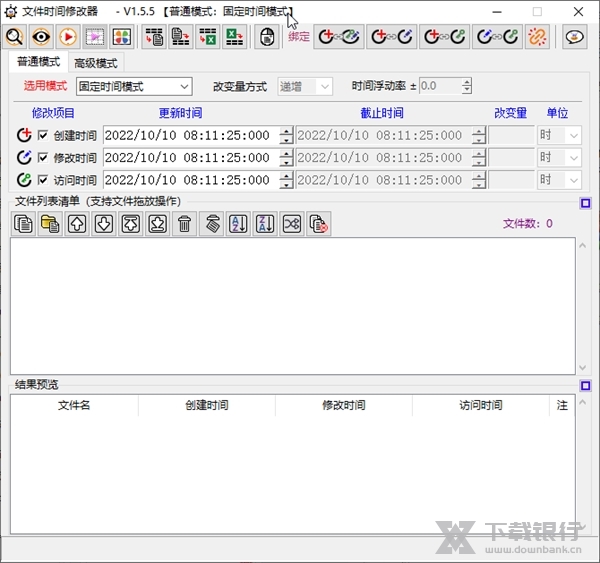This screenshot has height=563, width=600.
Task: Move selected file down one position
Action: point(104,224)
